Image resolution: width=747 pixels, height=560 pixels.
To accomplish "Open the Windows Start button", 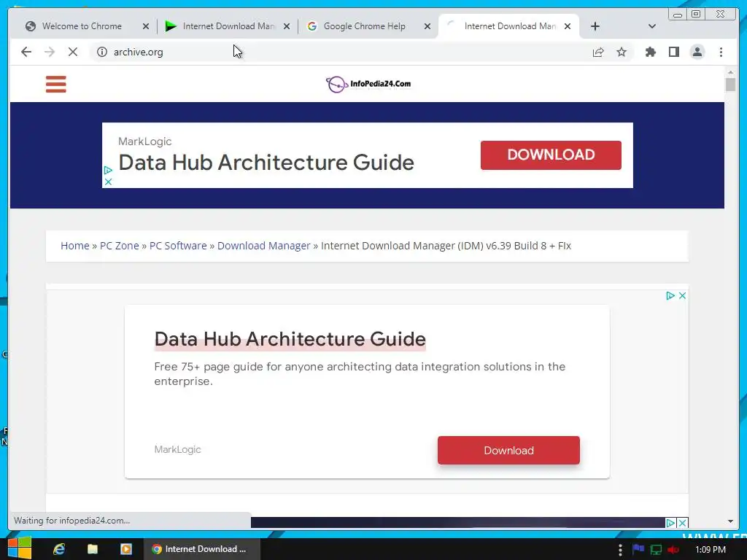I will point(20,549).
